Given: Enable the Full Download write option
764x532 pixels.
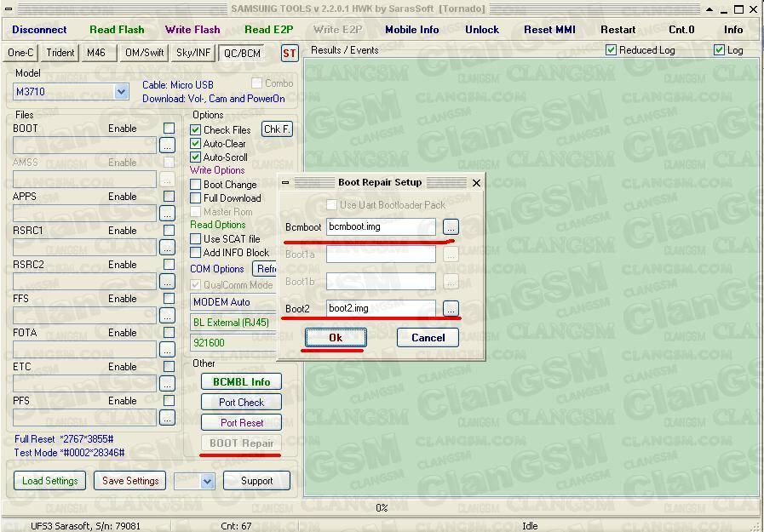Looking at the screenshot, I should click(x=195, y=198).
